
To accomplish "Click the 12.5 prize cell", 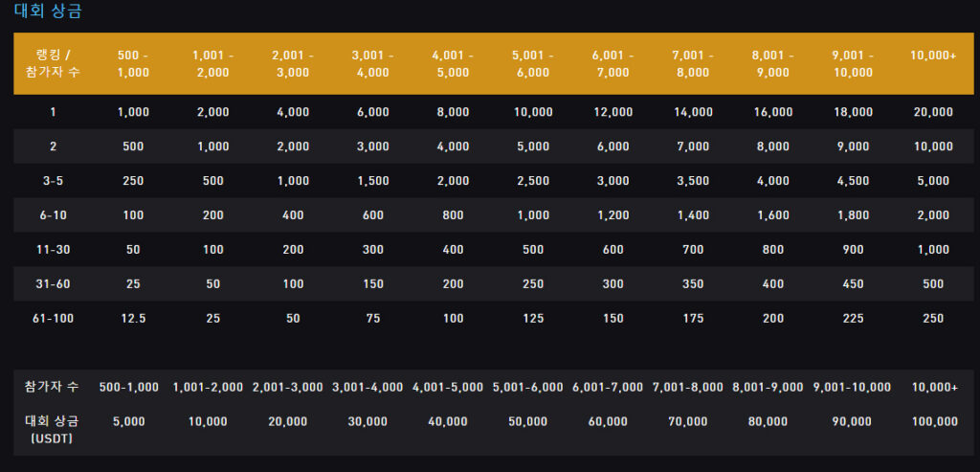I will [133, 318].
